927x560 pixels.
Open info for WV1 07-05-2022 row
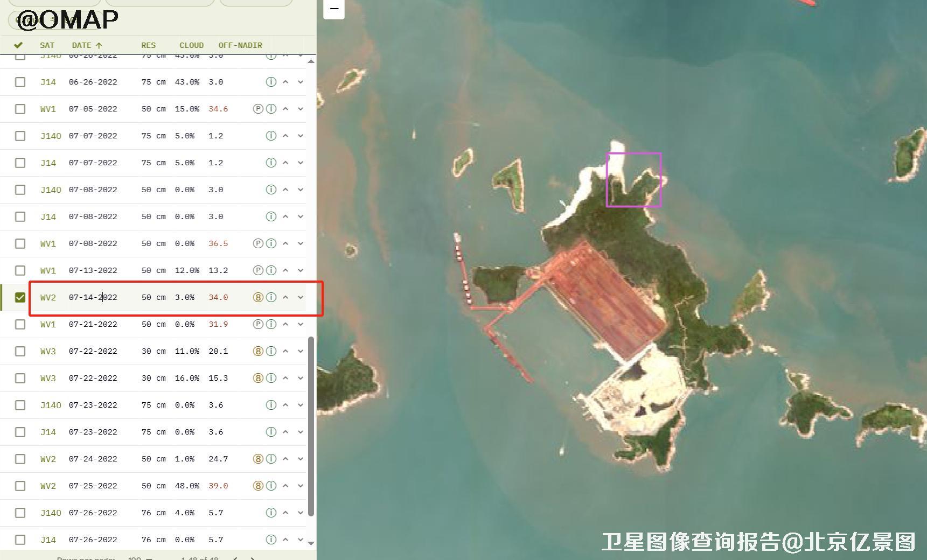271,109
